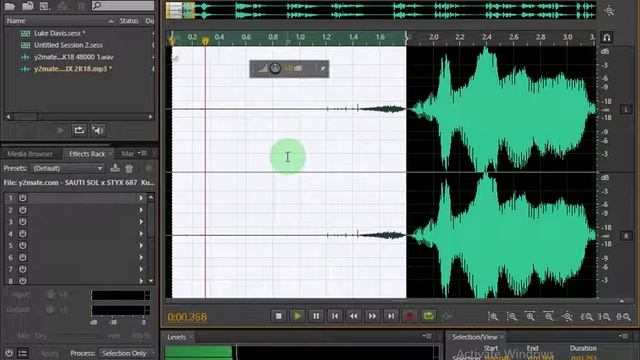Sort files by Status column header
The image size is (640, 360).
129,20
